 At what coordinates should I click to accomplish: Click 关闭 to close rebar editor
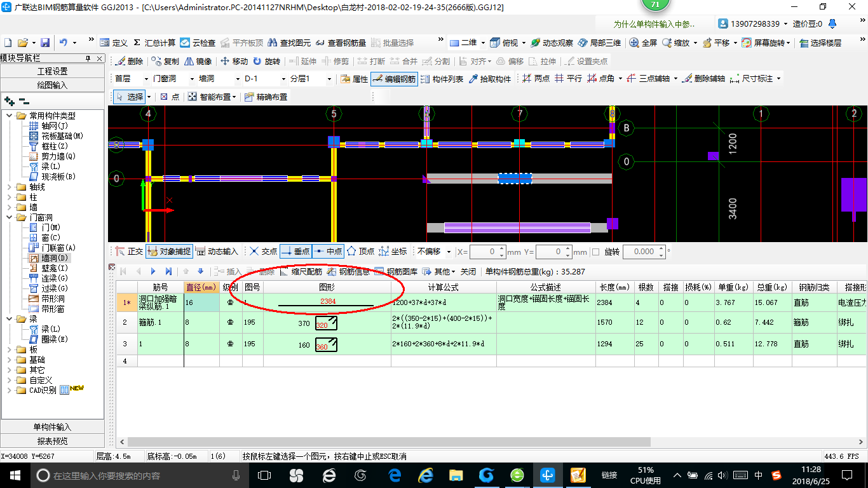coord(468,271)
